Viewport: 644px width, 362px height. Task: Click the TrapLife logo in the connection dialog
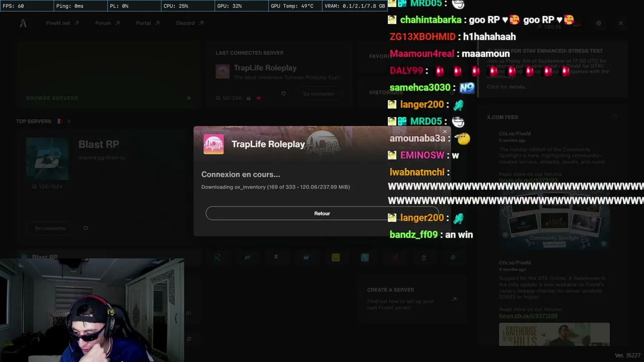(213, 144)
